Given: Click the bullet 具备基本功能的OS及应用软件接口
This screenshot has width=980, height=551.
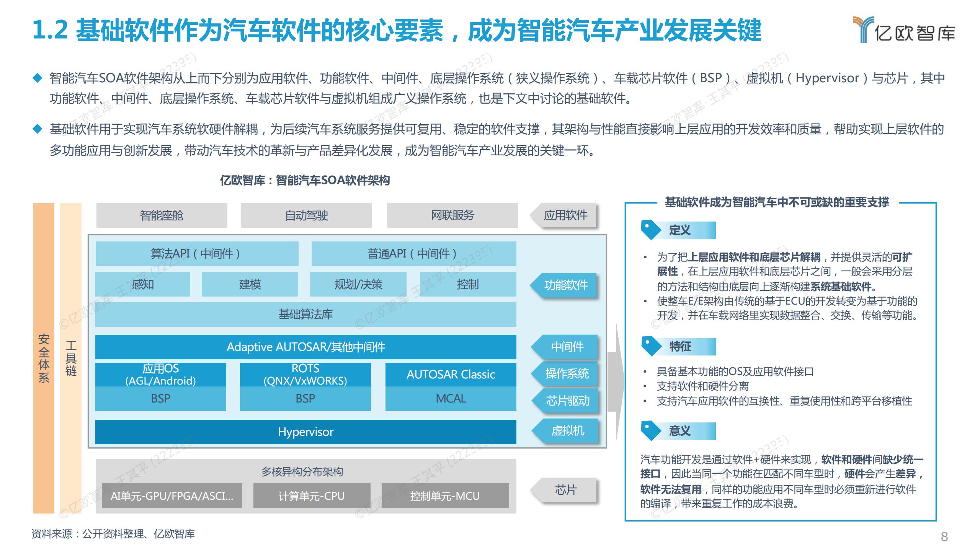Looking at the screenshot, I should coord(735,372).
